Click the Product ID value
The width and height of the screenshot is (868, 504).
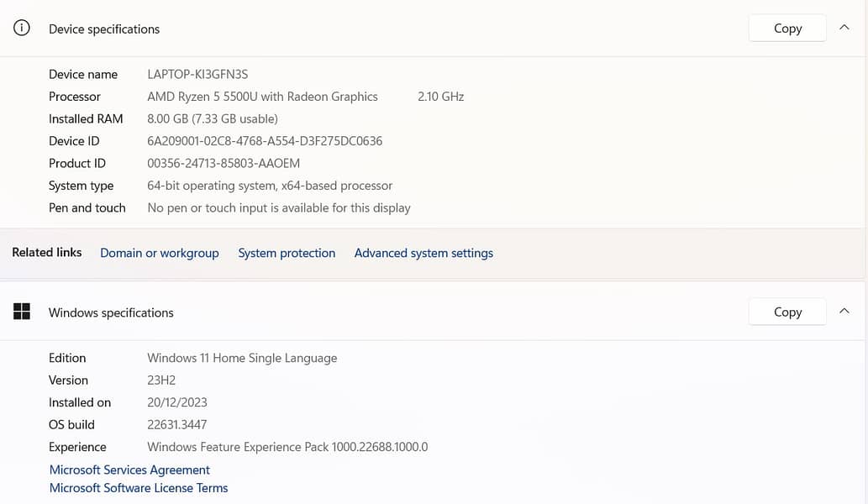coord(224,163)
